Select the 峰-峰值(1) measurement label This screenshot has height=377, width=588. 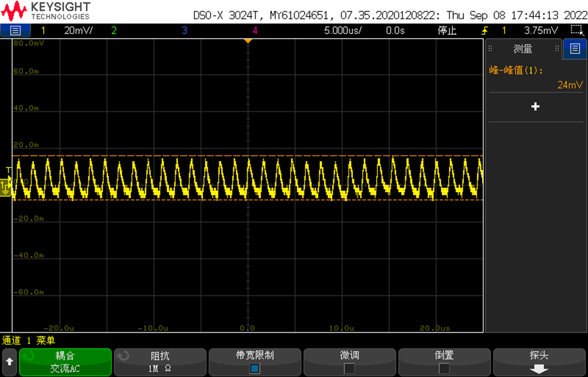coord(516,70)
